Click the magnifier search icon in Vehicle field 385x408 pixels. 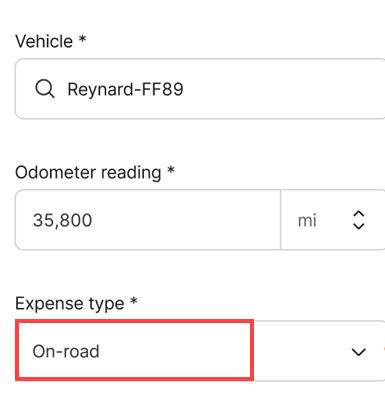pos(45,89)
